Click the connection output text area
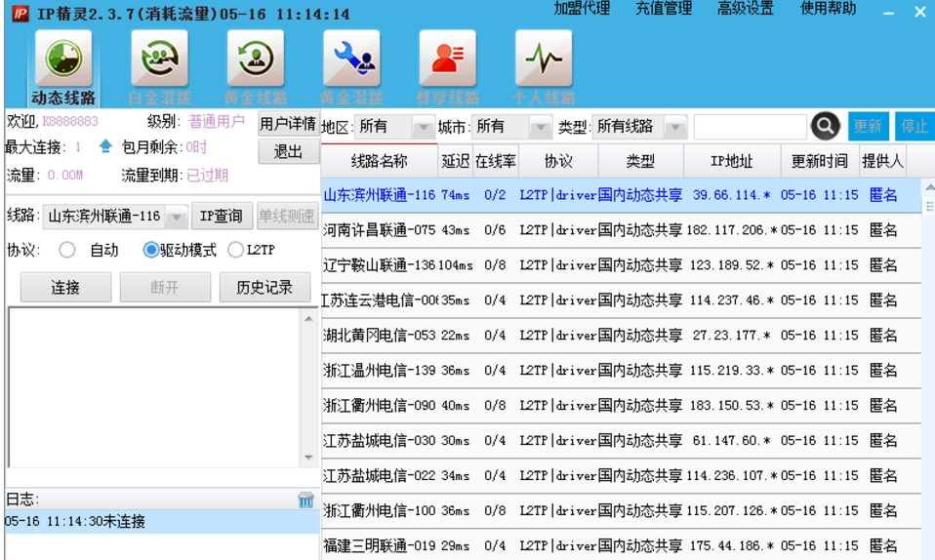 [154, 387]
